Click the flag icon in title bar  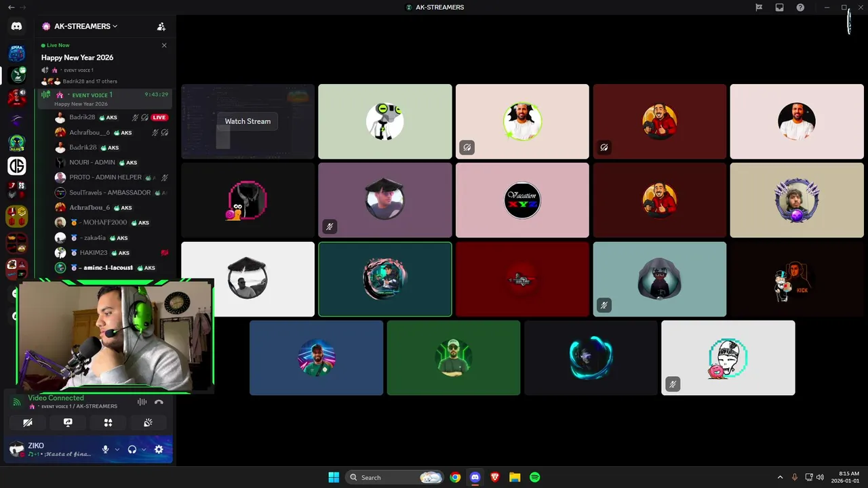point(759,7)
